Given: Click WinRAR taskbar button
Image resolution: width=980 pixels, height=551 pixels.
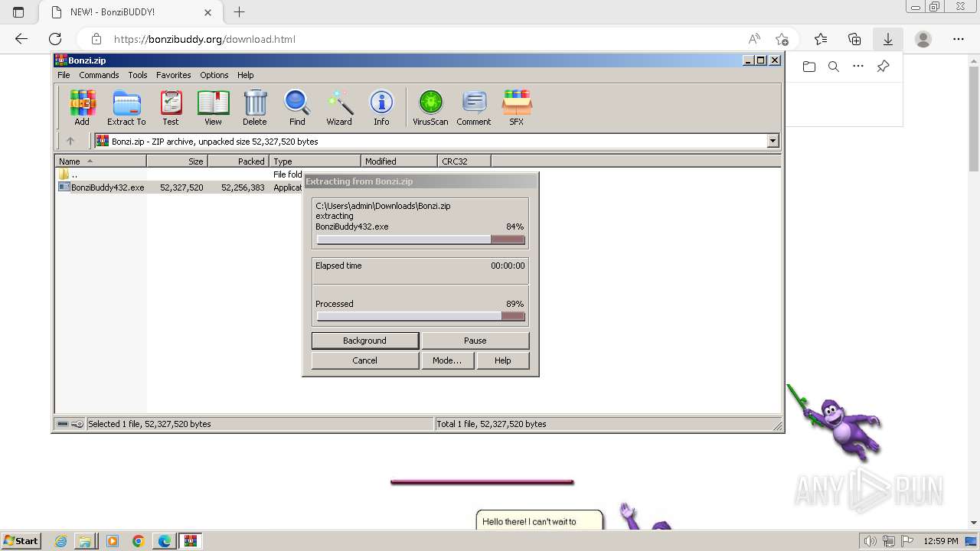Looking at the screenshot, I should click(x=190, y=541).
